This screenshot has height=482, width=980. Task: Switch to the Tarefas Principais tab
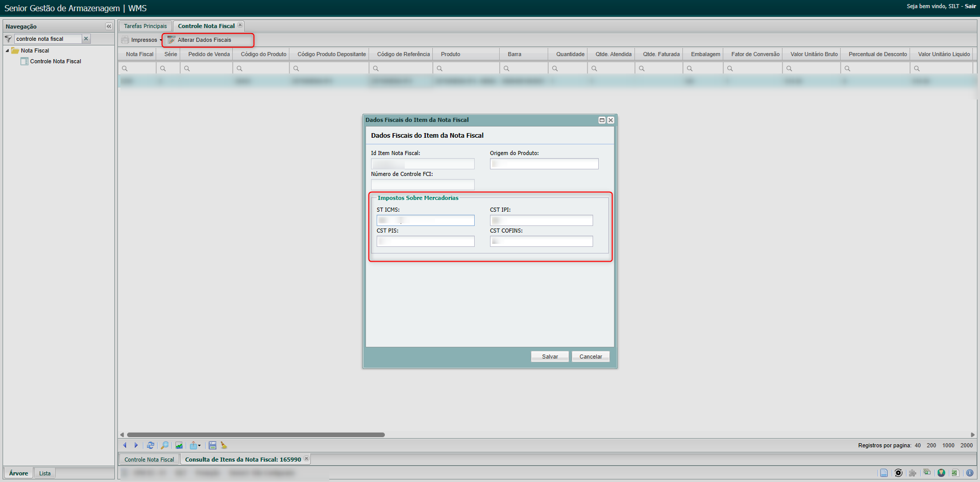(x=145, y=26)
